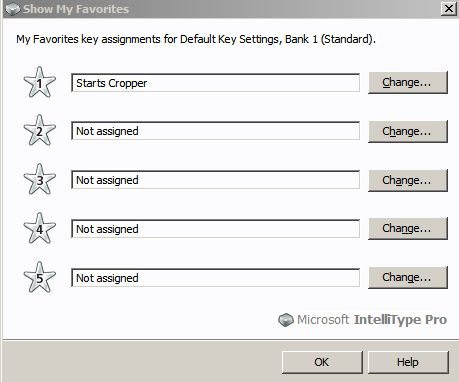
Task: Open Change for favorite key 5
Action: [x=408, y=277]
